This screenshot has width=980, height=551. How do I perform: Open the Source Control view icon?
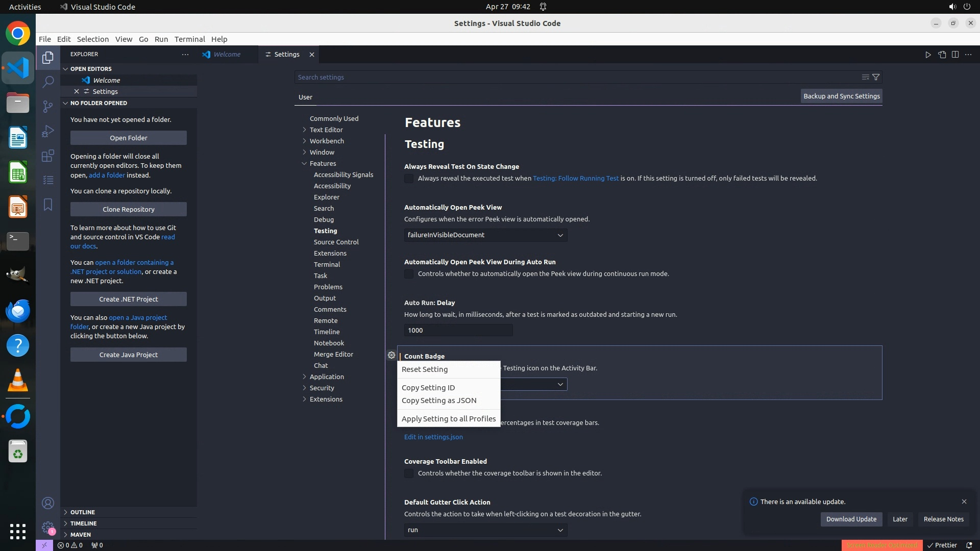click(48, 106)
